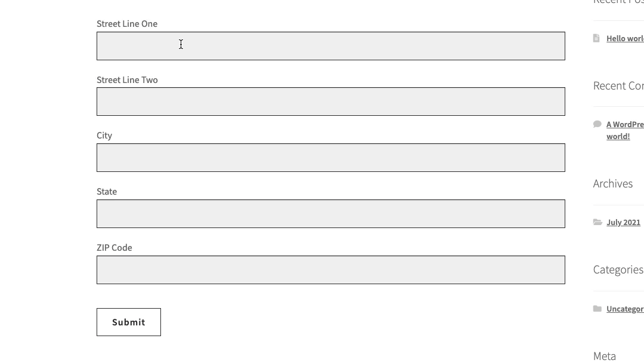
Task: Click the ZIP Code input box
Action: (330, 269)
